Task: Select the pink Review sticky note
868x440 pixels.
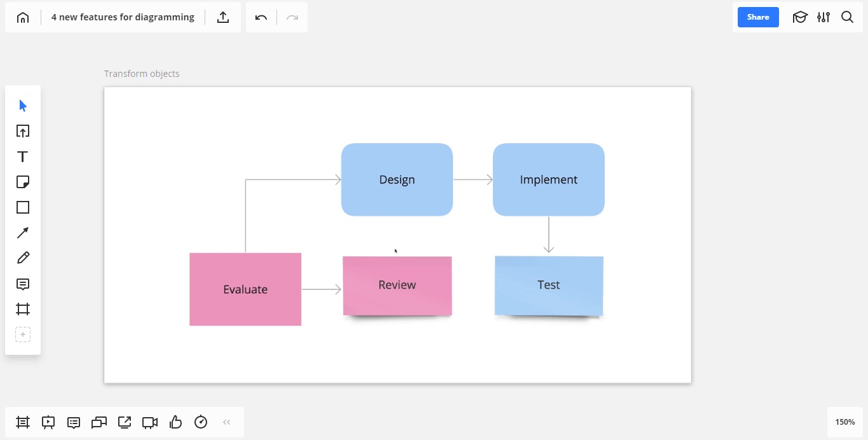Action: (x=397, y=285)
